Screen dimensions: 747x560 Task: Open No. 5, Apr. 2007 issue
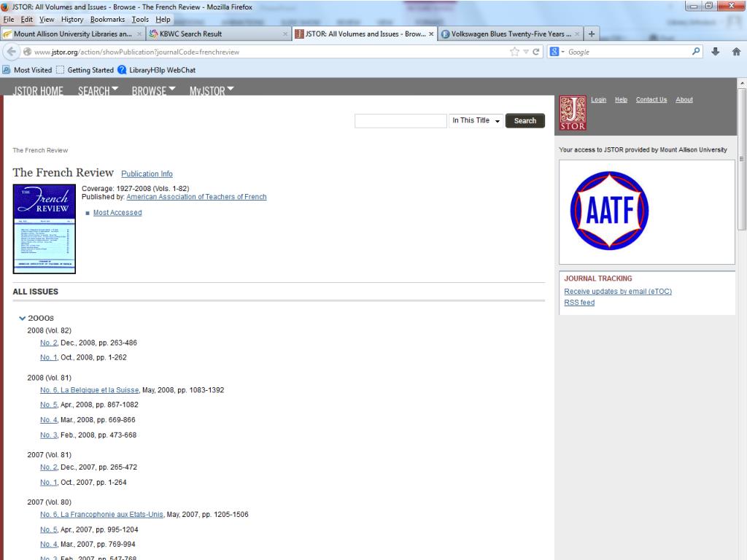click(49, 529)
